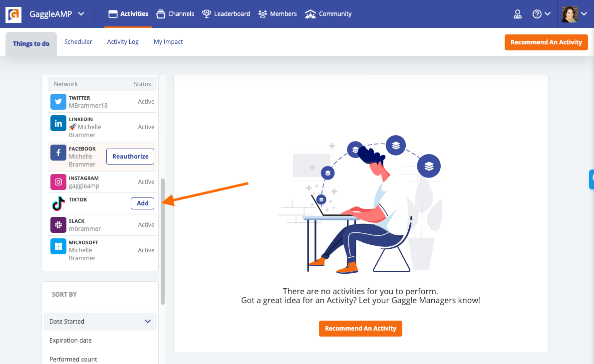The image size is (594, 364).
Task: Click the Facebook network icon
Action: (58, 153)
